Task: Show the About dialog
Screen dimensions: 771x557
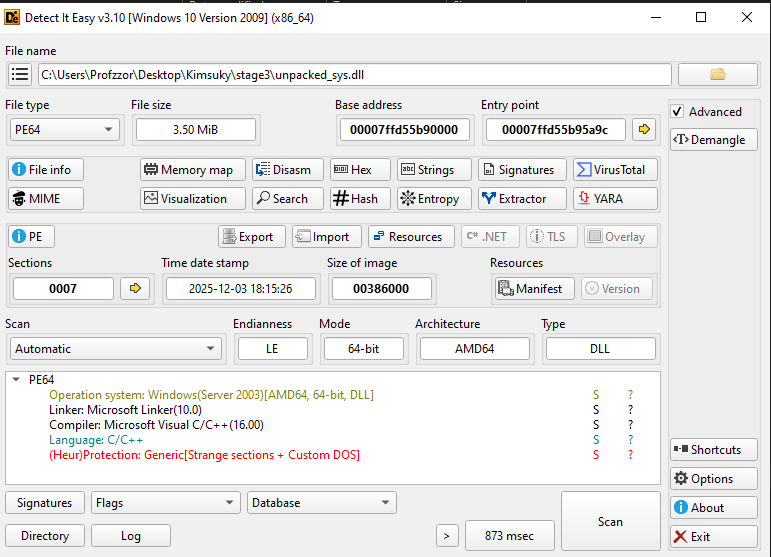Action: coord(713,507)
